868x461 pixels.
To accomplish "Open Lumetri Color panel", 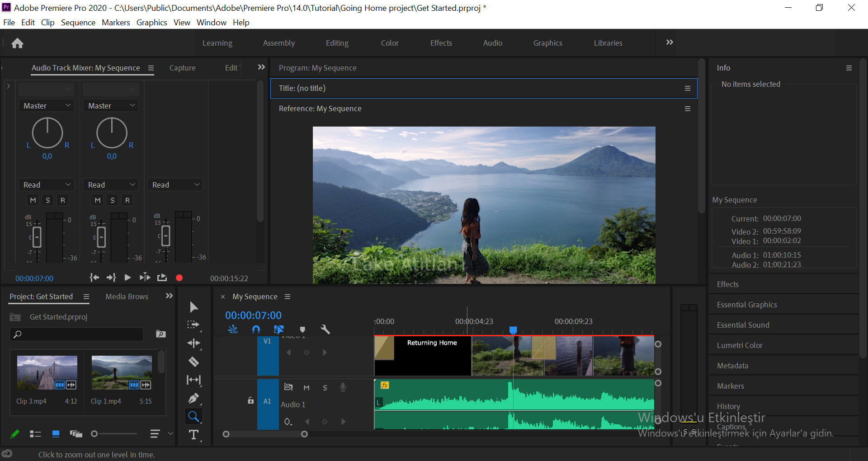I will click(740, 345).
